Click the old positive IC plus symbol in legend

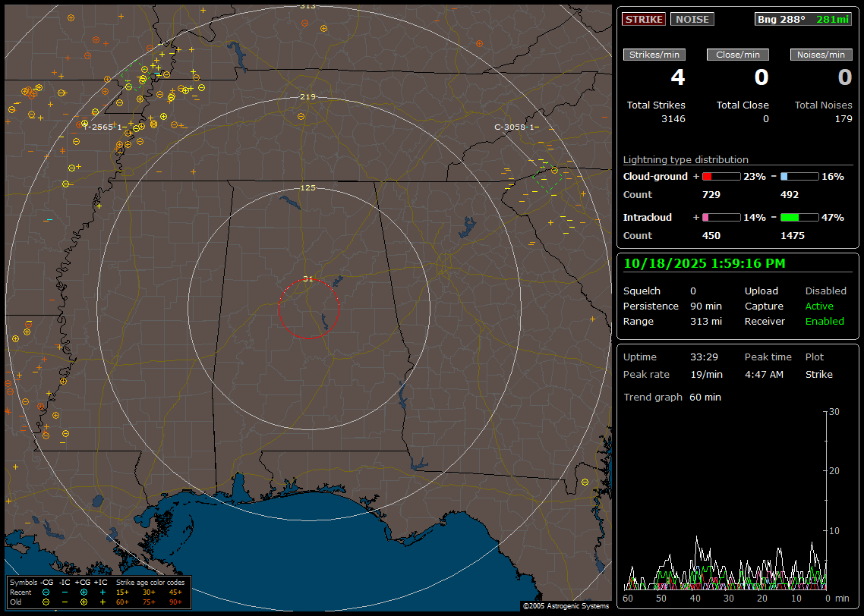coord(102,602)
